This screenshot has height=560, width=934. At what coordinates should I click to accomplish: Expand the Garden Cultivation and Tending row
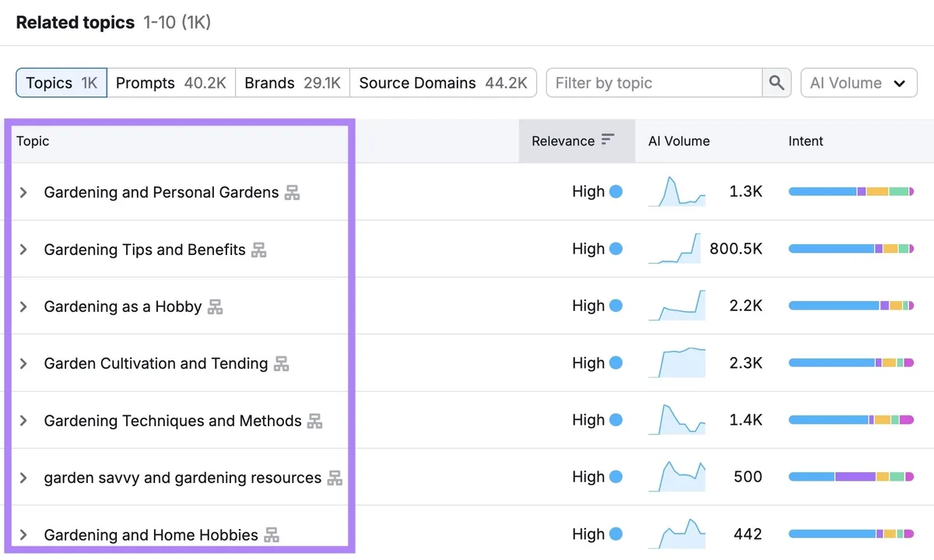point(23,363)
